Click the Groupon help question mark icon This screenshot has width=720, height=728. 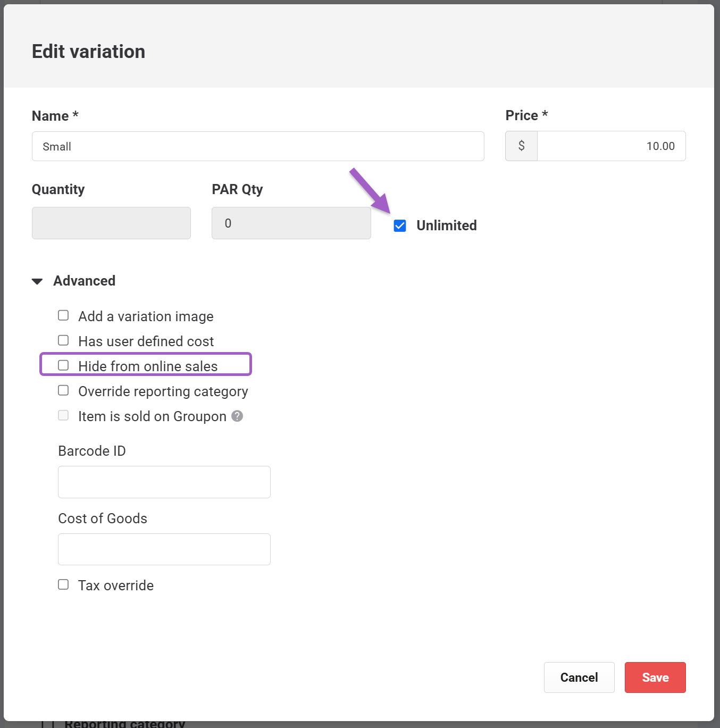[x=238, y=416]
